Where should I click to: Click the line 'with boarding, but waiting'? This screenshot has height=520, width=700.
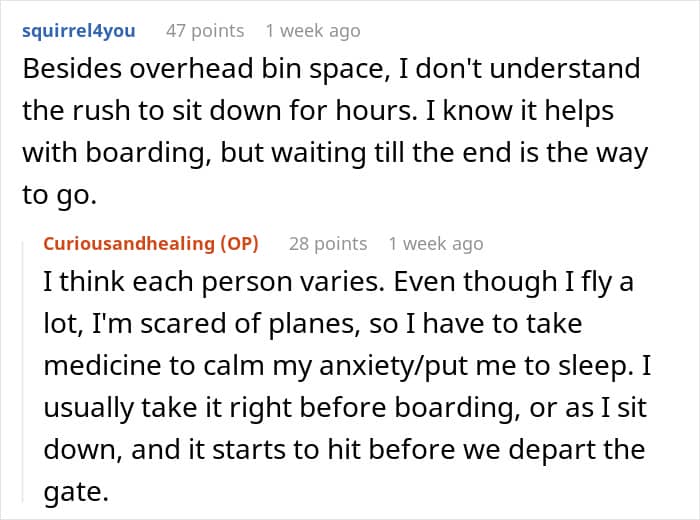pyautogui.click(x=335, y=153)
